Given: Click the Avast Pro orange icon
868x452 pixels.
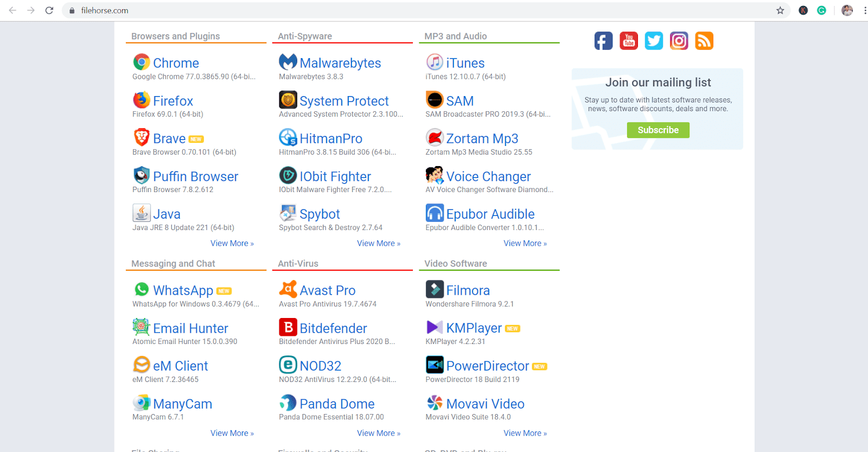Looking at the screenshot, I should click(288, 289).
